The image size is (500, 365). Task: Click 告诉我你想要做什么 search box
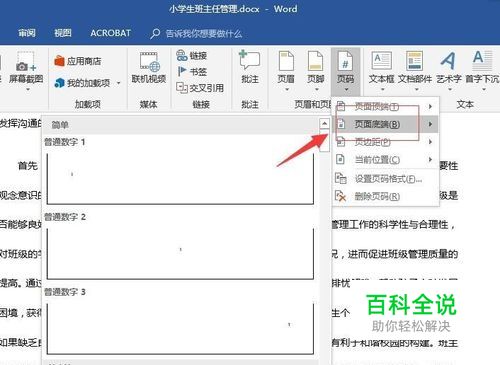pyautogui.click(x=204, y=33)
